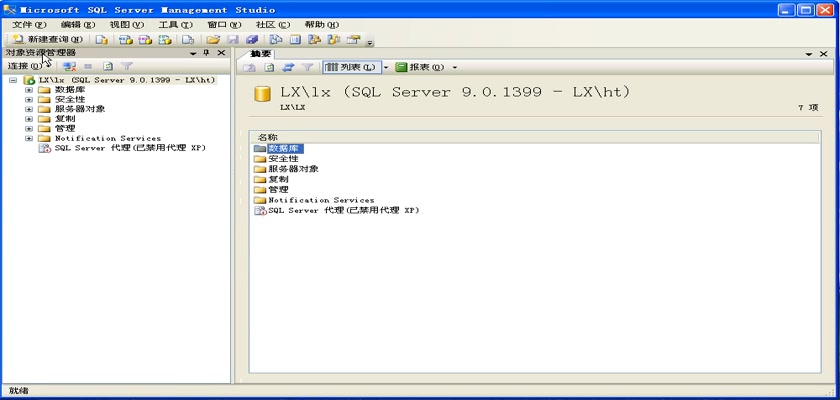Open the 工具 menu

click(175, 25)
